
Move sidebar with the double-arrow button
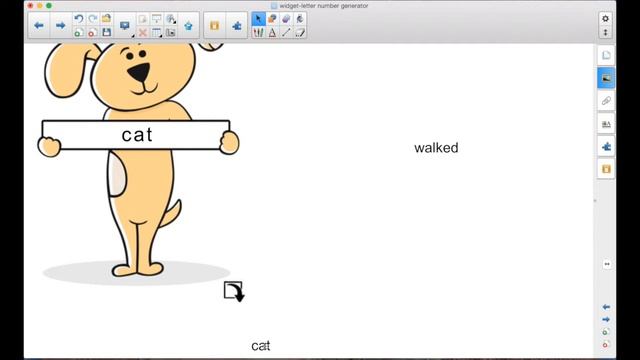607,264
